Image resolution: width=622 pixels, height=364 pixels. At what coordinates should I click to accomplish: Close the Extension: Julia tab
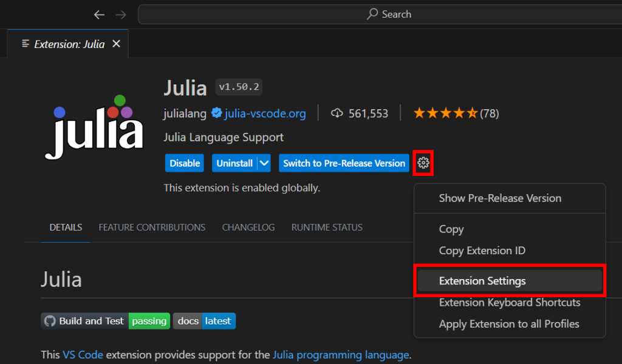click(116, 44)
